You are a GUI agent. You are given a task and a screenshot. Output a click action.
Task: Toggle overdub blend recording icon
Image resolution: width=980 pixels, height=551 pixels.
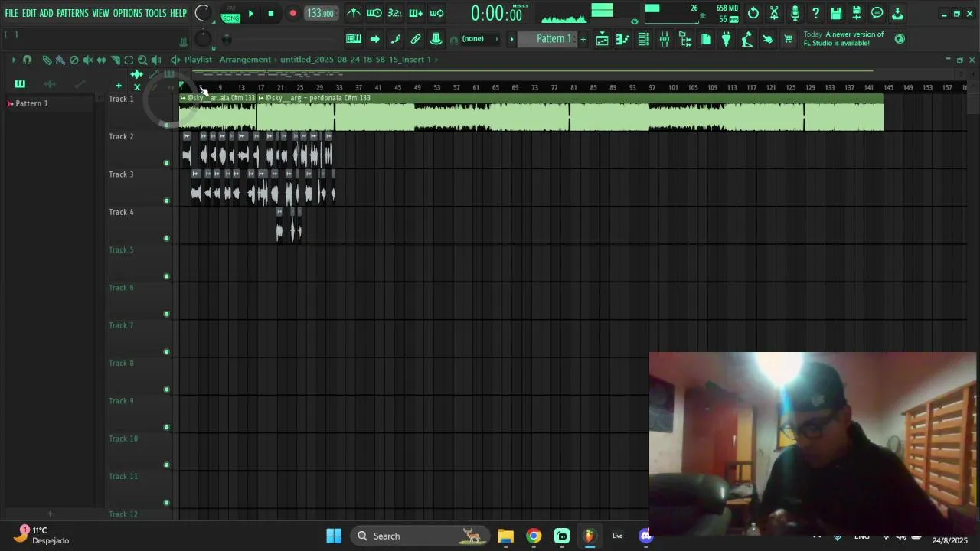pyautogui.click(x=416, y=13)
